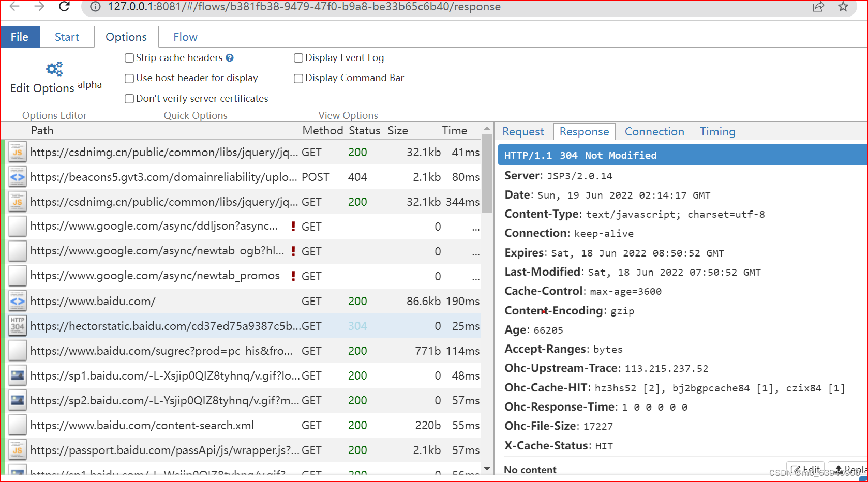Viewport: 868px width, 482px height.
Task: Click the browser back arrow
Action: tap(14, 7)
